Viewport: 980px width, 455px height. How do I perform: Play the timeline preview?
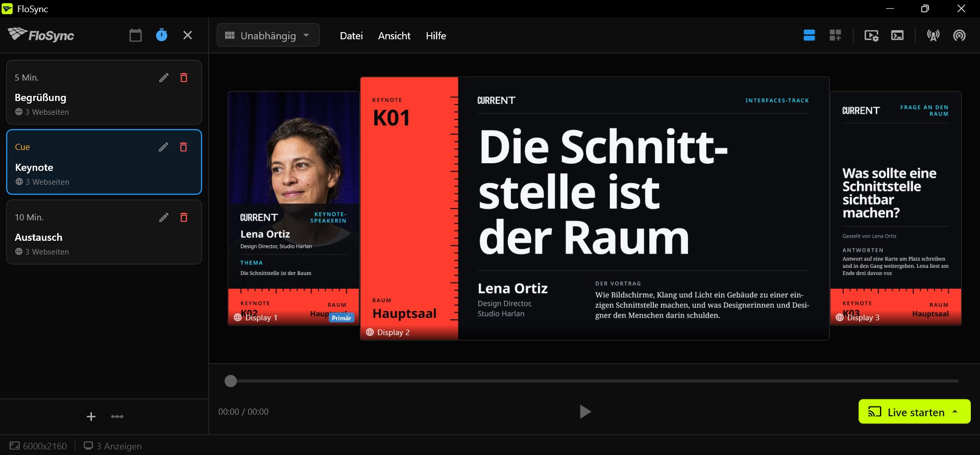pyautogui.click(x=585, y=412)
